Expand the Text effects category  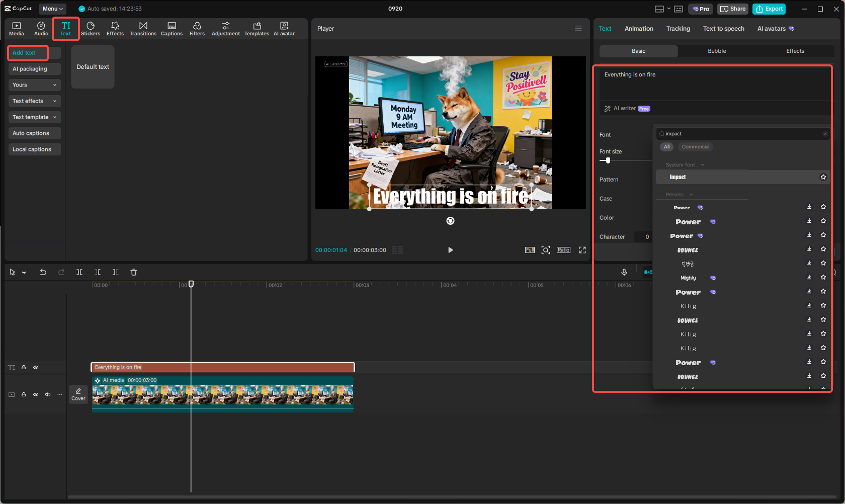34,101
